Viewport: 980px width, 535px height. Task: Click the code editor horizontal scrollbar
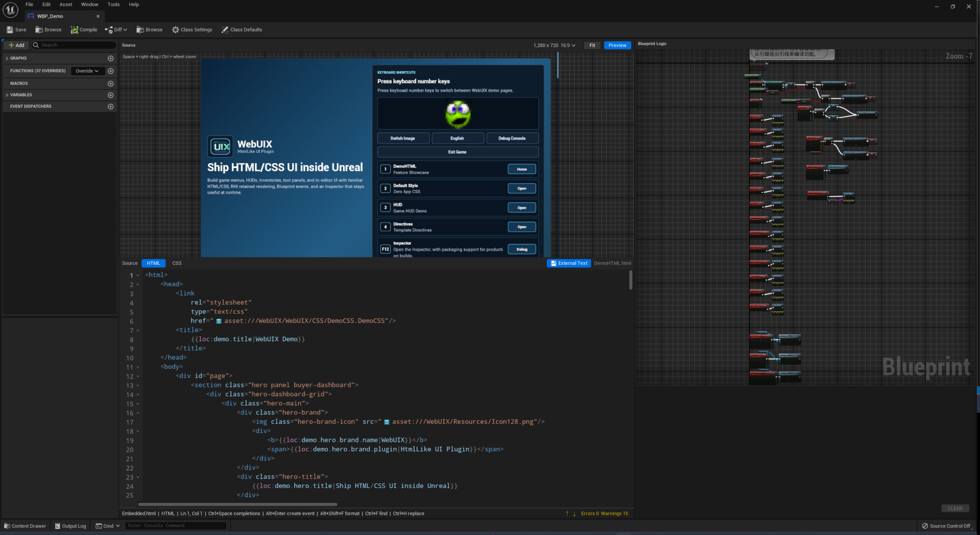(237, 504)
